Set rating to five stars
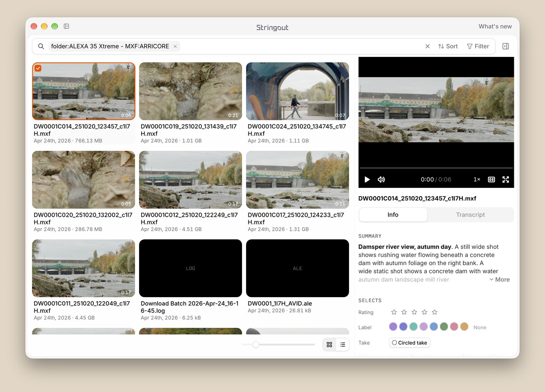 [x=435, y=312]
